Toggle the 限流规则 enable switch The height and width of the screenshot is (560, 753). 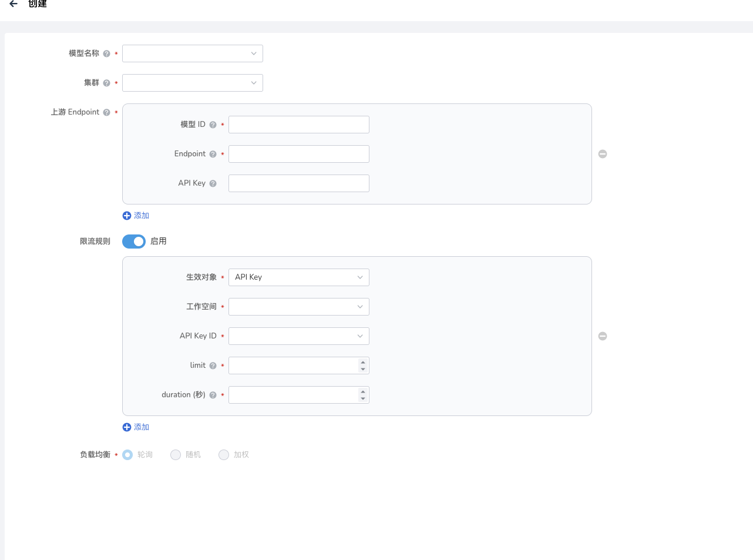134,242
